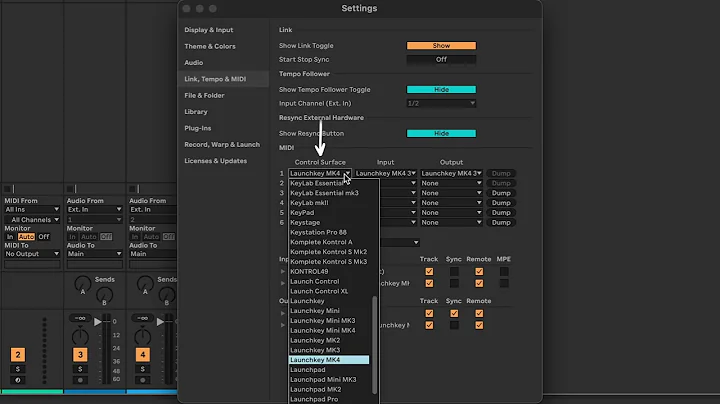Toggle Show Link Toggle button
The image size is (720, 404).
pyautogui.click(x=441, y=45)
